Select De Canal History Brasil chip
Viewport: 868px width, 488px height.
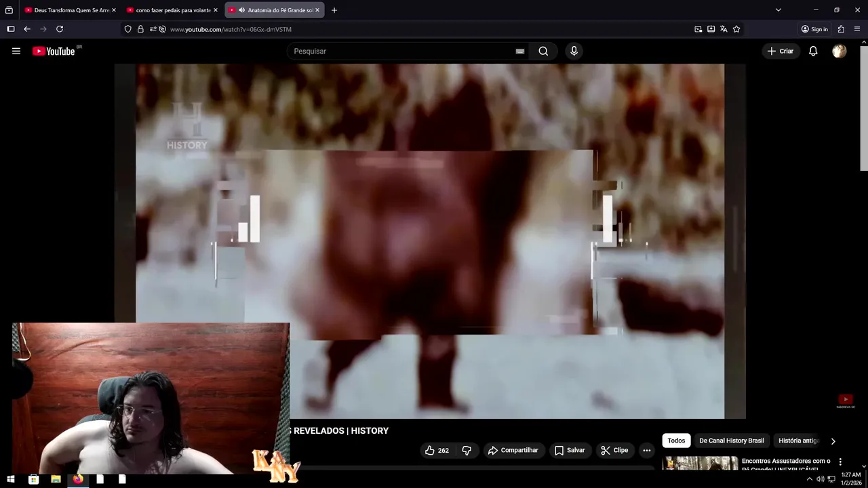point(732,441)
